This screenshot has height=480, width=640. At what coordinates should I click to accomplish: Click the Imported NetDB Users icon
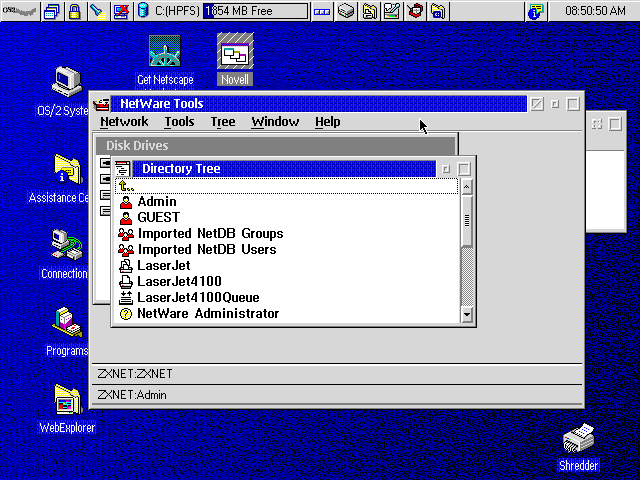click(126, 250)
